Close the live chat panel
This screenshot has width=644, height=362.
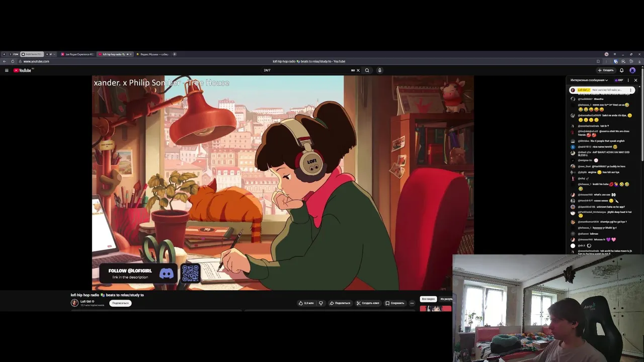click(635, 80)
